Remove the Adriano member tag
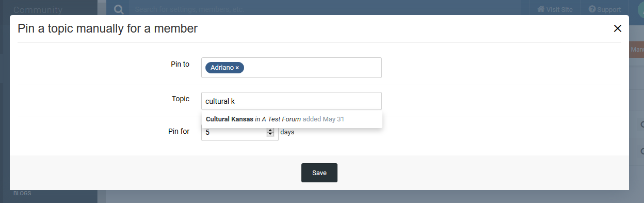This screenshot has width=644, height=203. [237, 68]
